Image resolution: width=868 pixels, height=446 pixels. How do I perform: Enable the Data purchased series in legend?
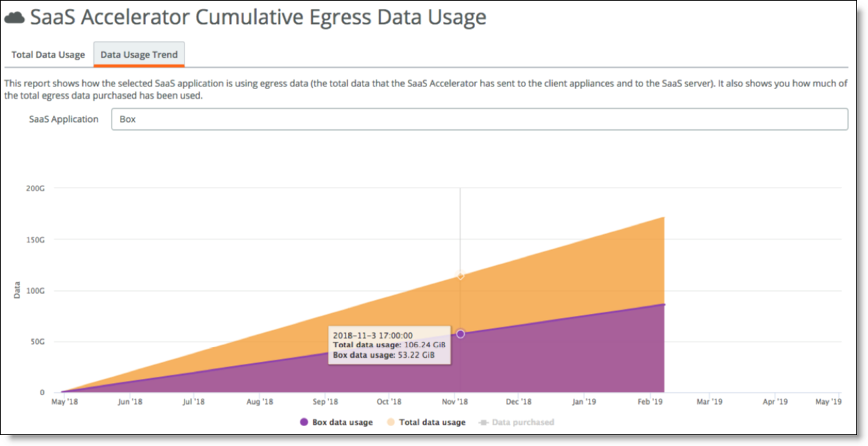523,422
